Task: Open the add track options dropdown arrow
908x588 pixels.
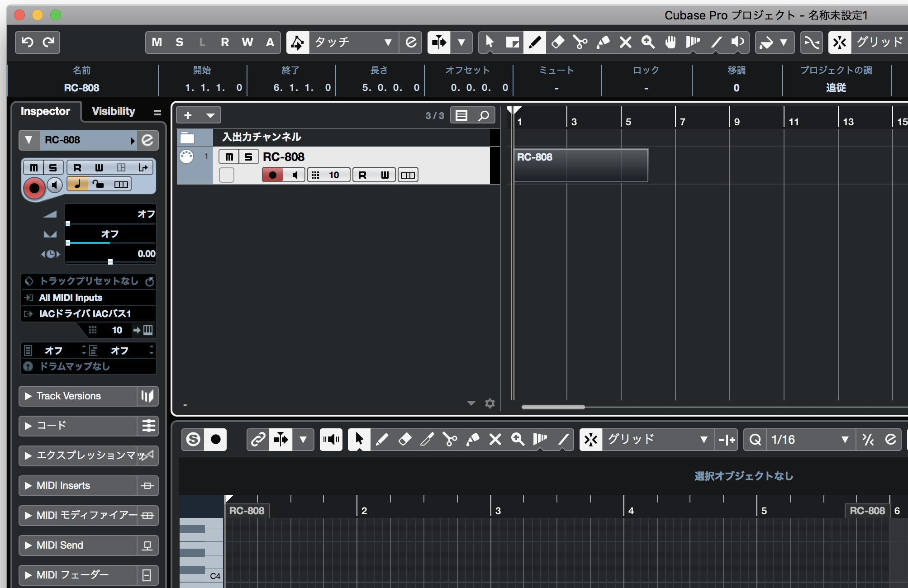Action: click(x=210, y=115)
